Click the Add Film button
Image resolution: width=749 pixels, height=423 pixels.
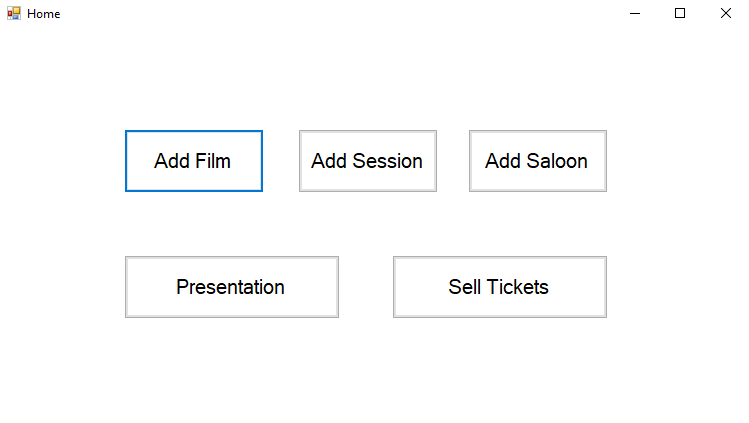[x=193, y=161]
